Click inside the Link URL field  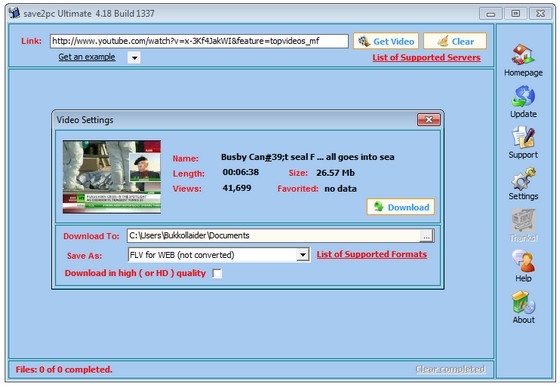point(199,41)
